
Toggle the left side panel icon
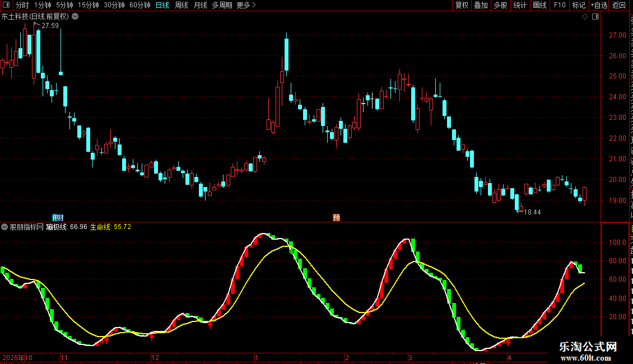tap(6, 5)
